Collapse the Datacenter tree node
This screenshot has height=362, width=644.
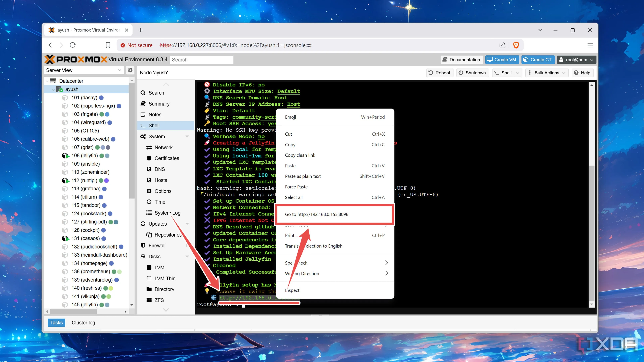47,81
